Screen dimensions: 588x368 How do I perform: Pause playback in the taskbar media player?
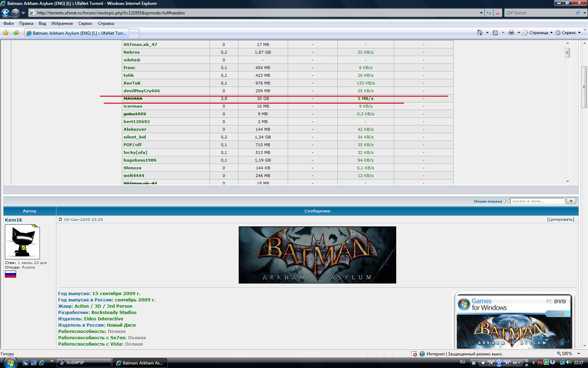point(499,363)
